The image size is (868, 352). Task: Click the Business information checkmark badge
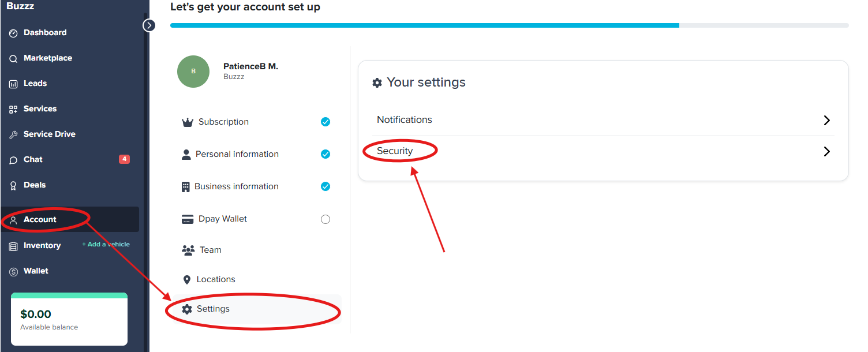tap(325, 186)
